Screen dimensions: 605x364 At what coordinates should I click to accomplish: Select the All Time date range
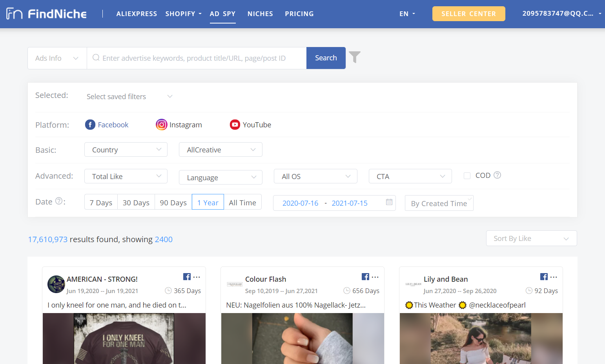coord(242,202)
